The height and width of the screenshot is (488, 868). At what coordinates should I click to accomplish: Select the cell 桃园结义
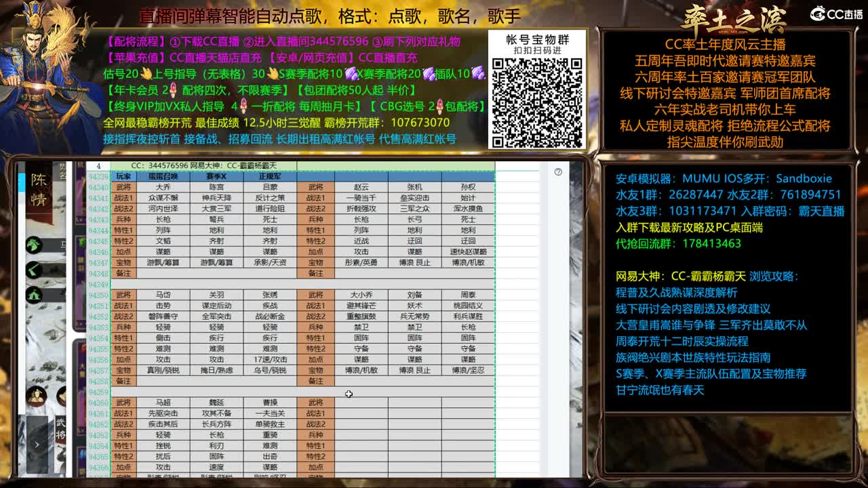coord(468,306)
